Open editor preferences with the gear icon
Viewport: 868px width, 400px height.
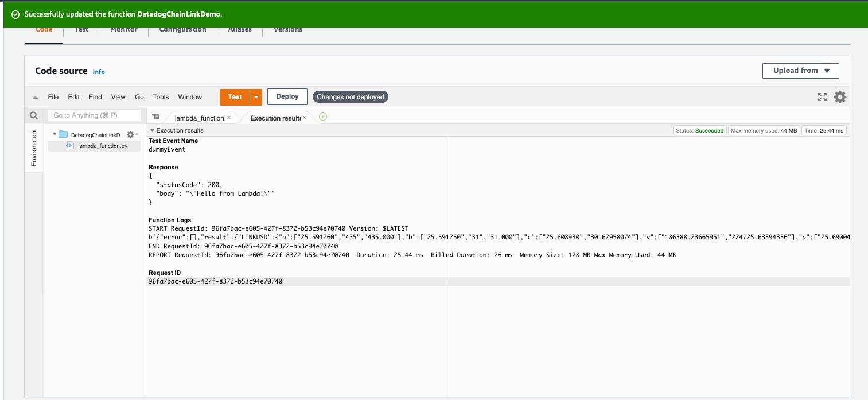click(x=840, y=97)
